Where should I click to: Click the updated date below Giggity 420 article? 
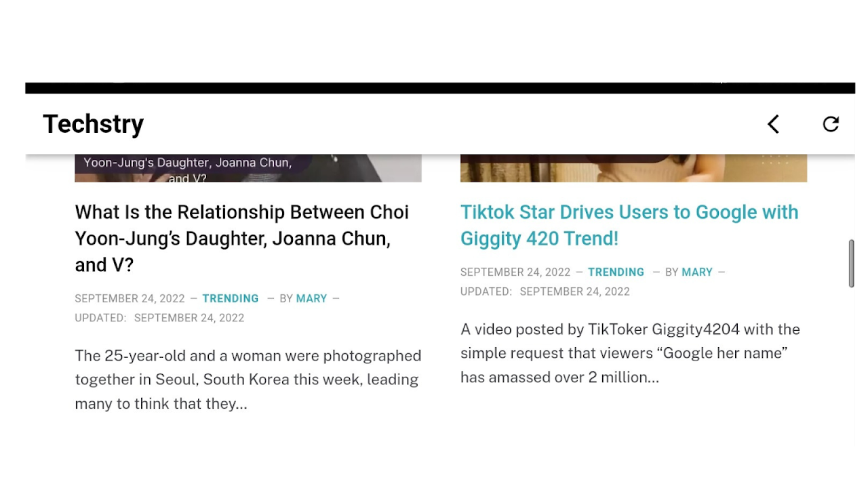(x=574, y=291)
